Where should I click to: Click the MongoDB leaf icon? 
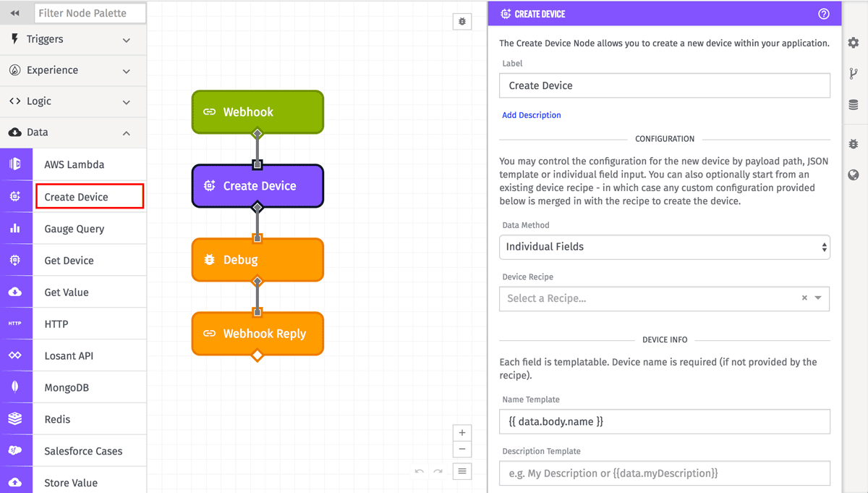(x=15, y=387)
